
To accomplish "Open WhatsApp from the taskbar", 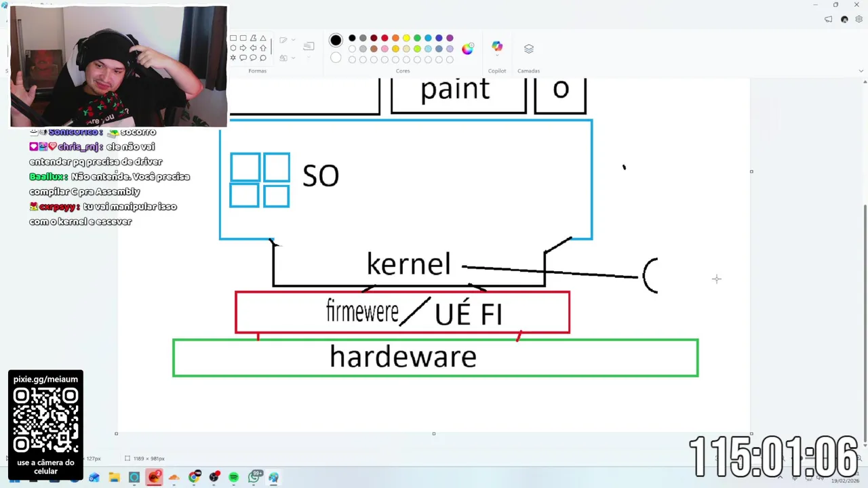I will click(x=254, y=477).
